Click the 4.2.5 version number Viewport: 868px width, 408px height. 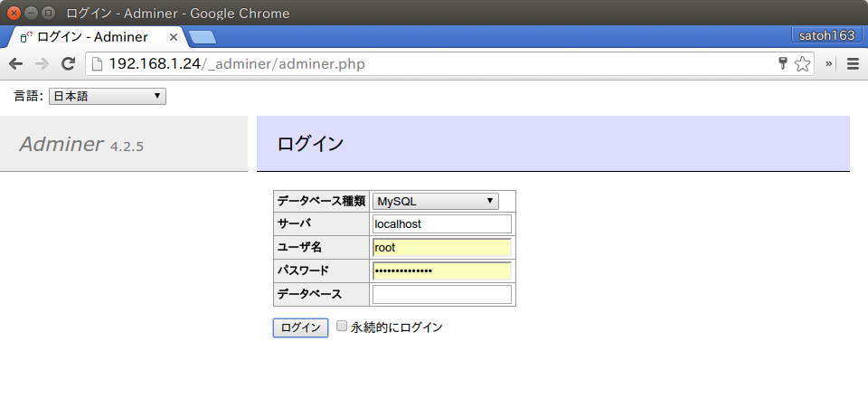coord(127,147)
